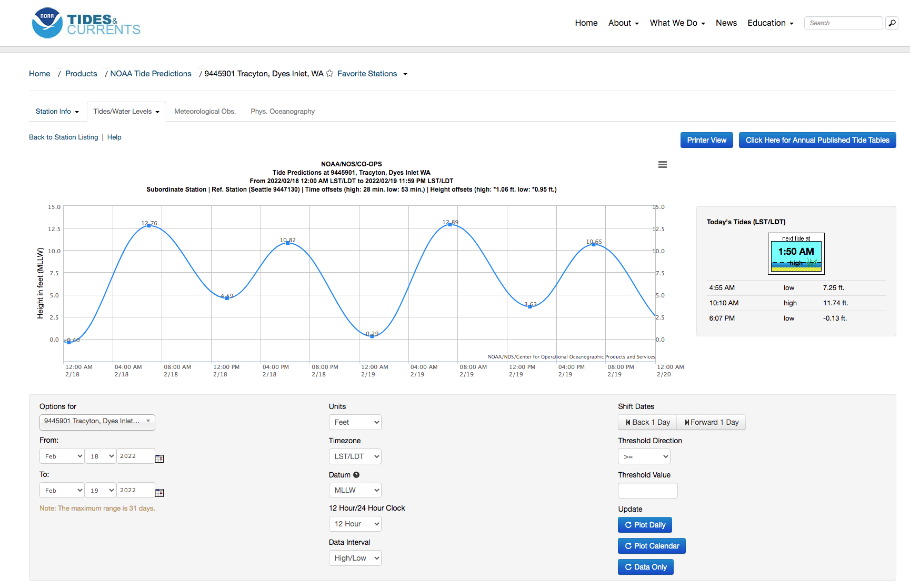Click the Data Only button
The image size is (910, 588).
(646, 567)
